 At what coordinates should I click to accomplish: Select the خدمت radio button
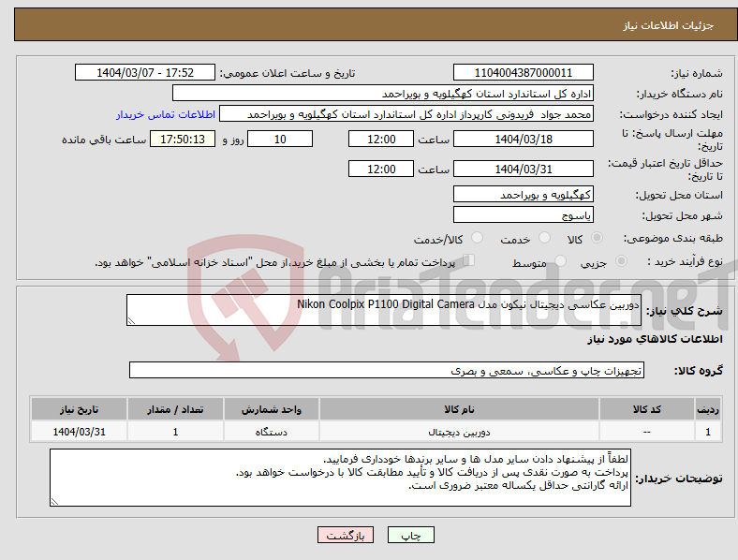[x=544, y=238]
